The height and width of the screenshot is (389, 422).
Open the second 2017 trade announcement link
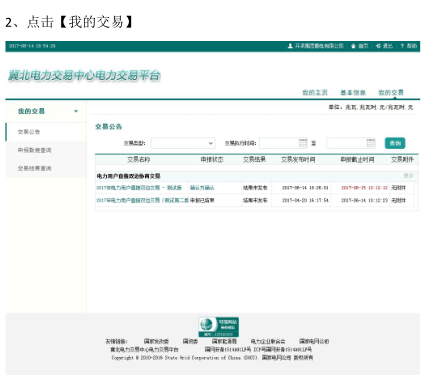click(142, 200)
